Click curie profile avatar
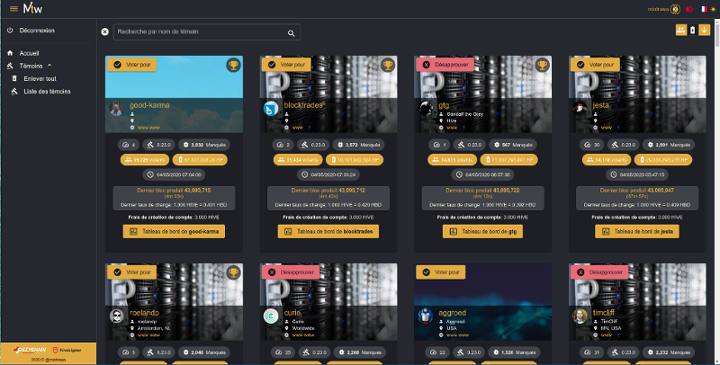This screenshot has height=365, width=720. 270,316
